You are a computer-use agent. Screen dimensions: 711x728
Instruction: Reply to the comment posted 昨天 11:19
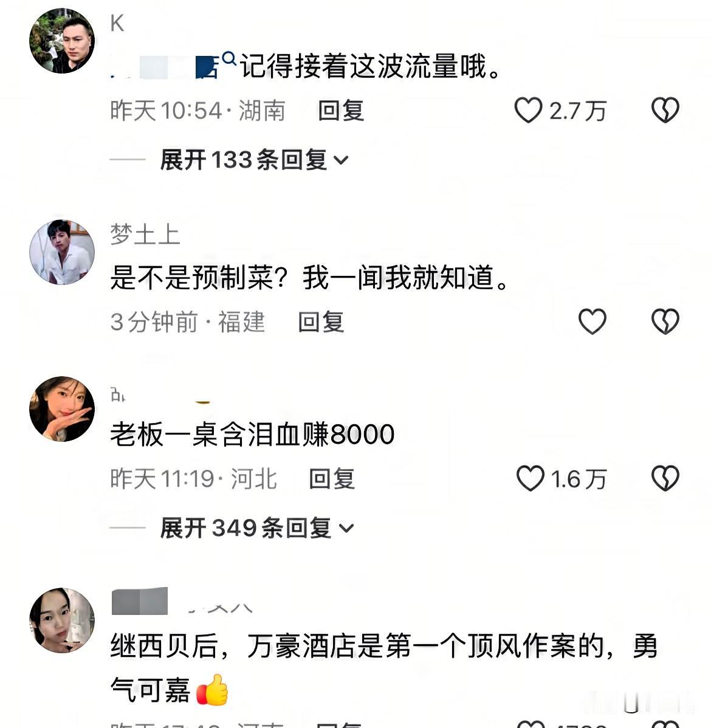point(332,479)
